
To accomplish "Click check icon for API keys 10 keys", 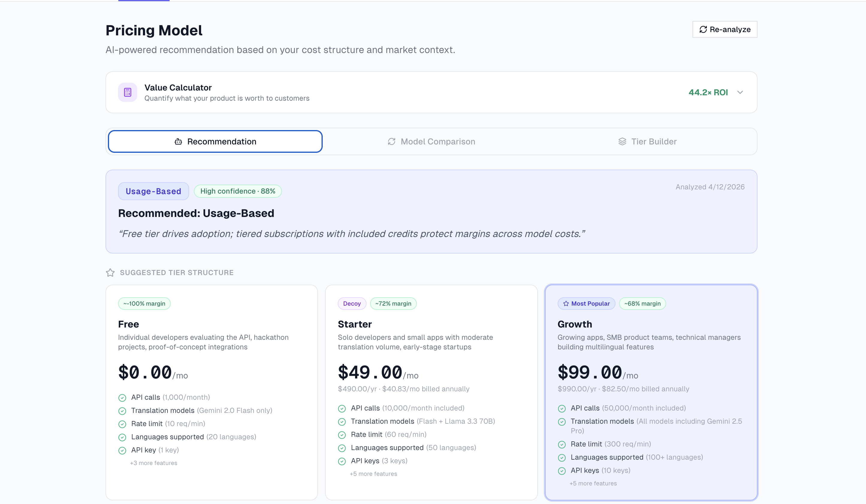I will [562, 471].
